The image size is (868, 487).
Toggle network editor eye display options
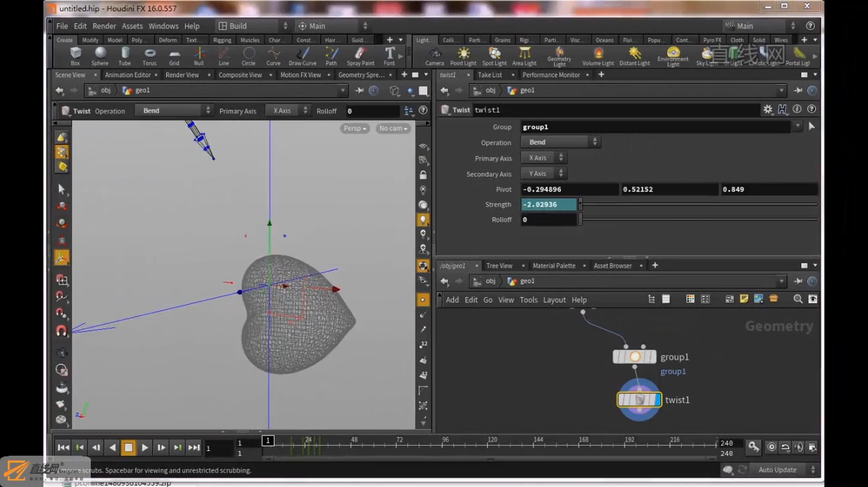tap(813, 300)
